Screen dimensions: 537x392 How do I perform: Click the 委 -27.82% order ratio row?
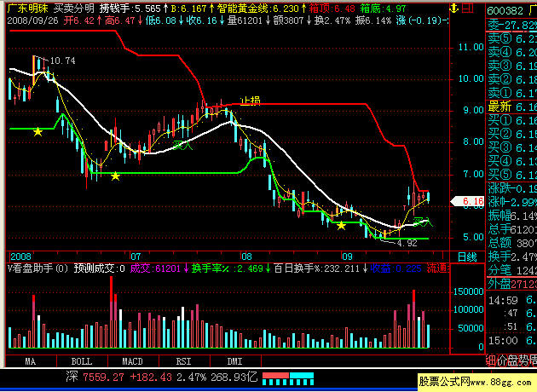(511, 26)
